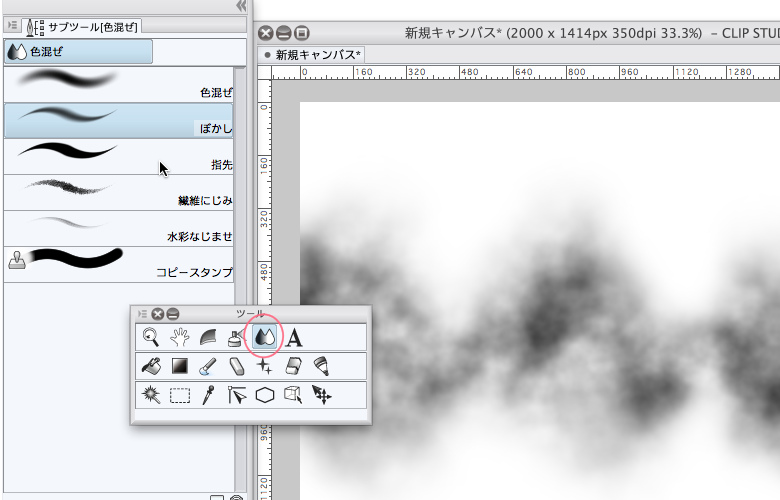The height and width of the screenshot is (500, 780).
Task: Choose the 色混ぜ brush in list
Action: coord(118,85)
